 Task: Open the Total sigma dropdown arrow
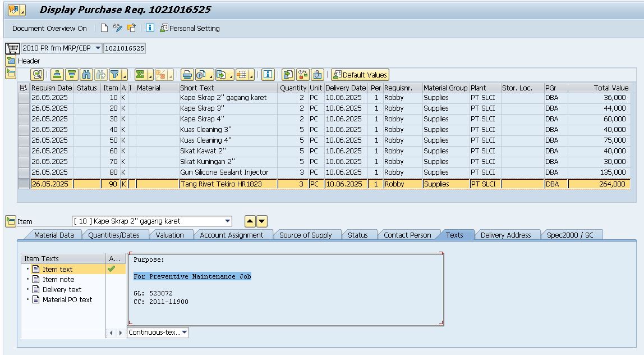tap(150, 76)
